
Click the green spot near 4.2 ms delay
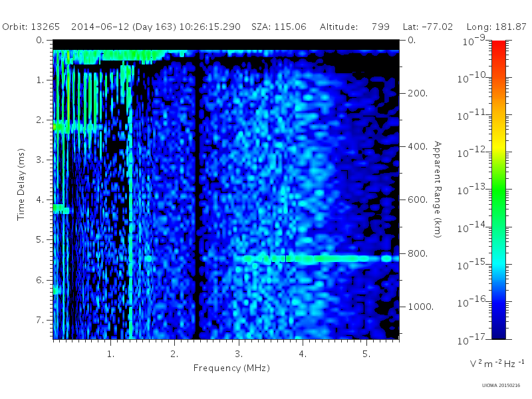pos(61,209)
